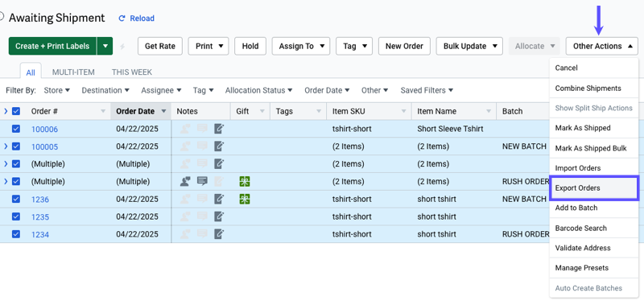
Task: Open the Assign To dropdown
Action: 300,46
